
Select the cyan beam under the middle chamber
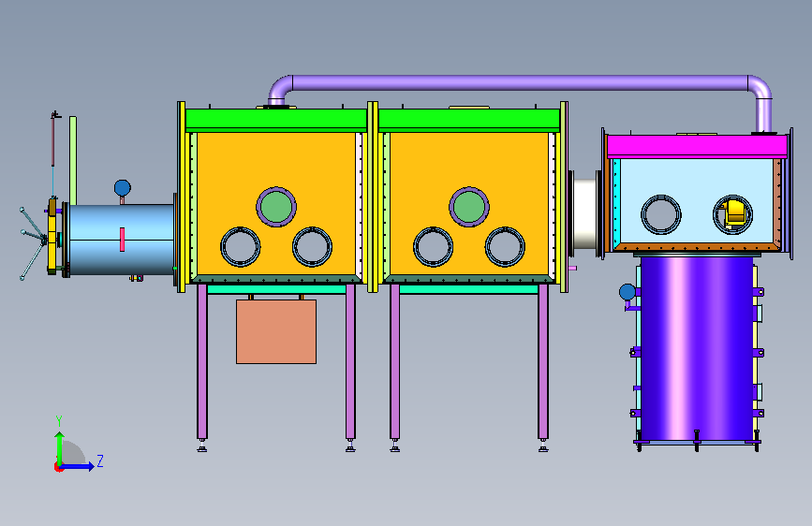[x=468, y=289]
